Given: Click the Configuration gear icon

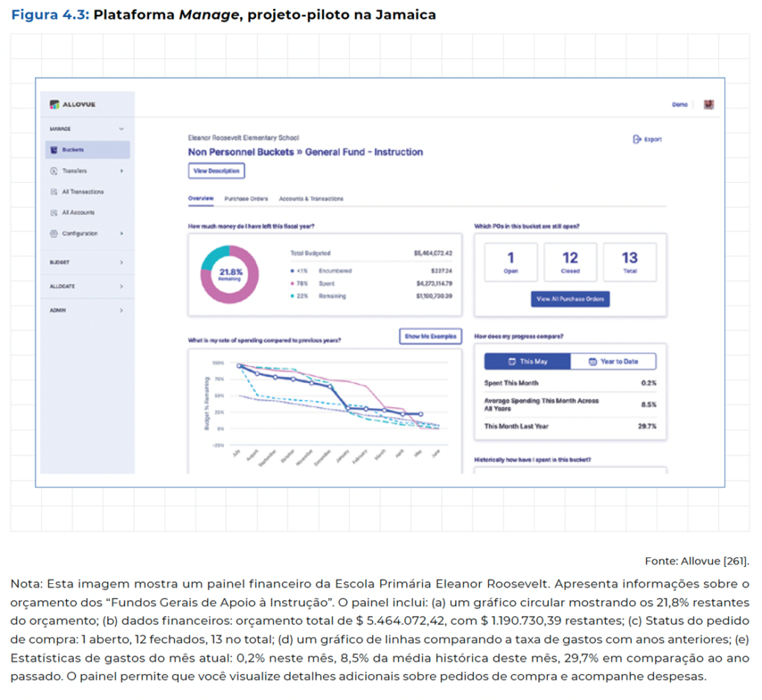Looking at the screenshot, I should point(54,234).
